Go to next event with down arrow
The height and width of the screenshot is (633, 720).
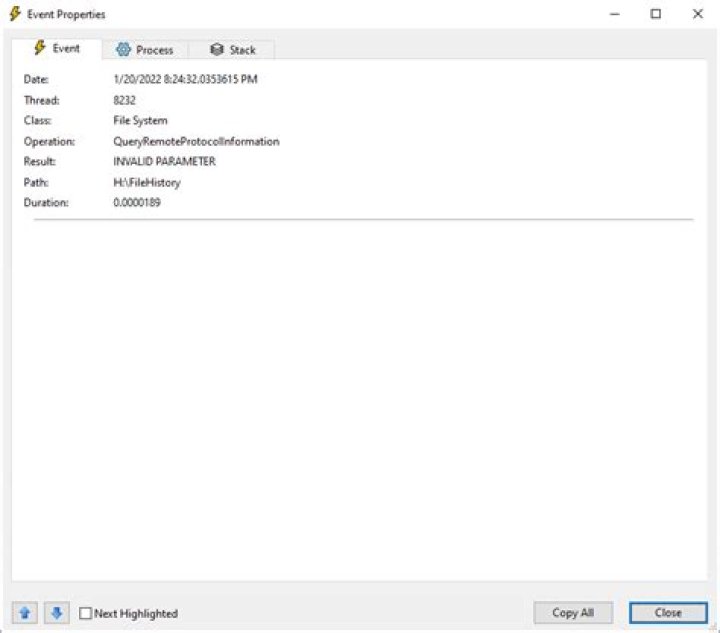point(56,612)
